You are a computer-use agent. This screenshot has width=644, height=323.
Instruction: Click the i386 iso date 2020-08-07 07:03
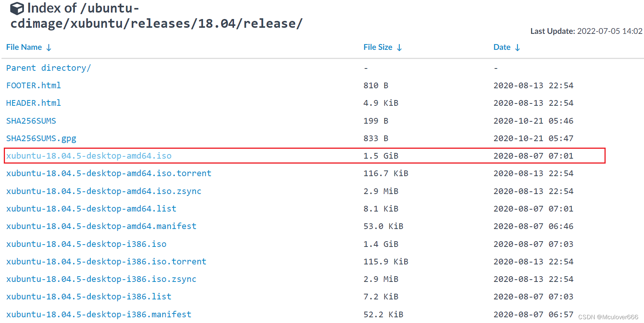pos(533,244)
